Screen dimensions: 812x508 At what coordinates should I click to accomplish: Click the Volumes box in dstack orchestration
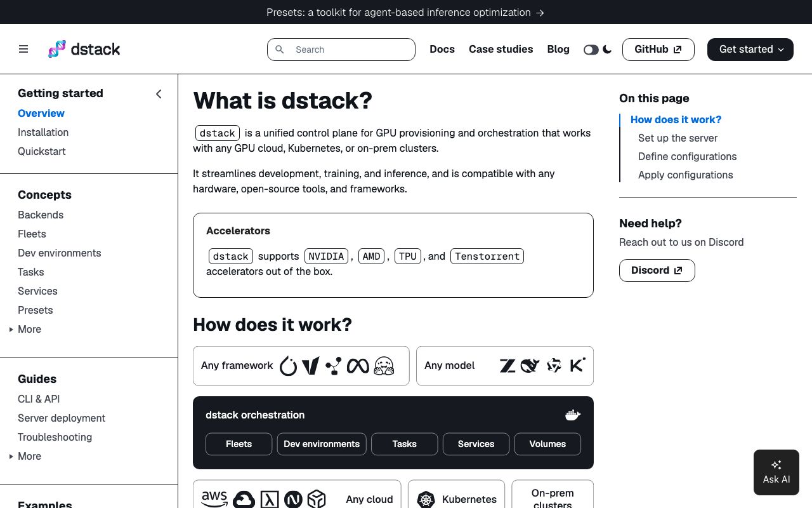(547, 444)
